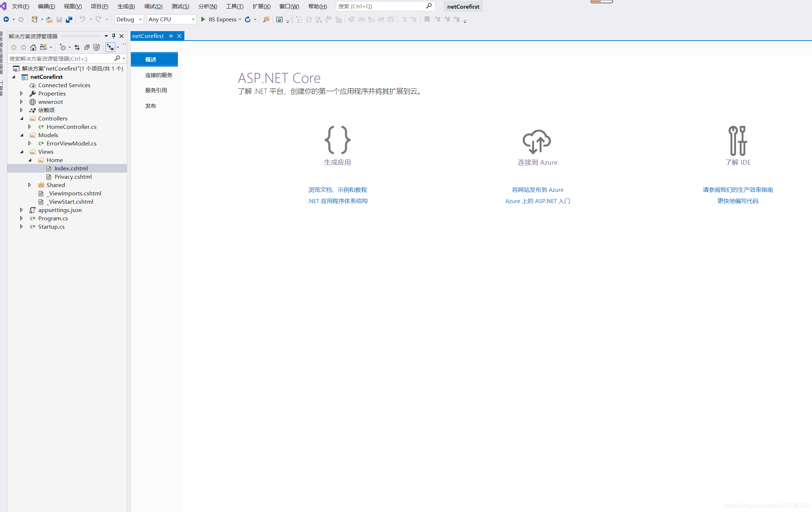Viewport: 812px width, 512px height.
Task: Click the .NET 应用程序体系结构 link
Action: coord(337,201)
